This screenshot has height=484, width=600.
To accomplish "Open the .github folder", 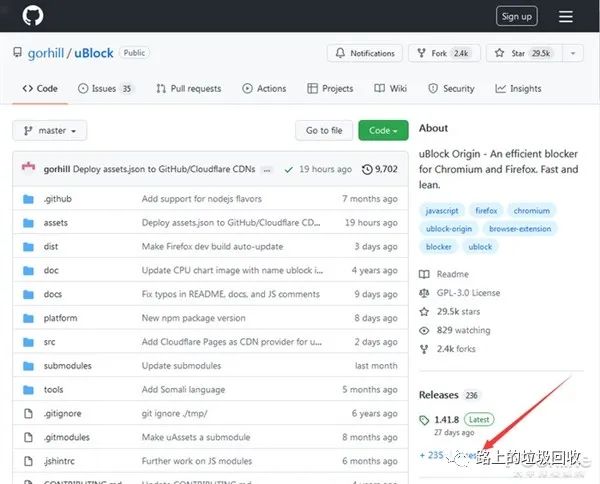I will pos(58,199).
